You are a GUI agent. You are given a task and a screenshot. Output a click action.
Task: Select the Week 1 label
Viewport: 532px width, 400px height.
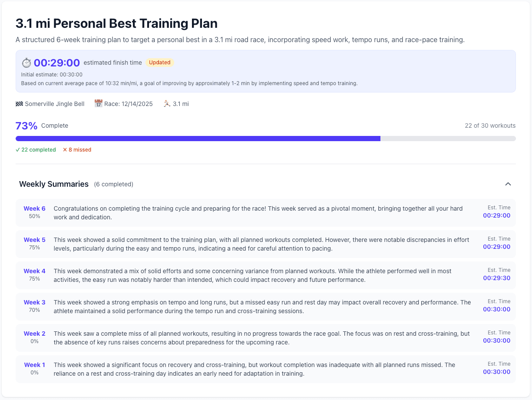coord(34,365)
